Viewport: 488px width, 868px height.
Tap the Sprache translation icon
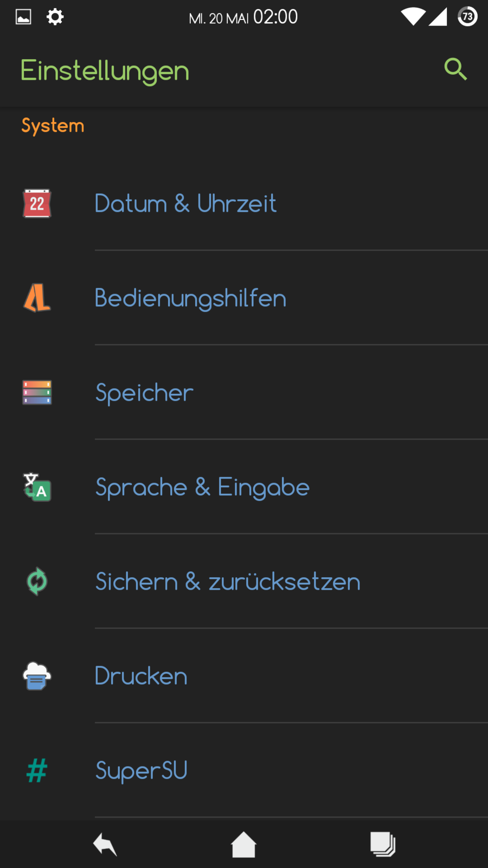point(37,487)
